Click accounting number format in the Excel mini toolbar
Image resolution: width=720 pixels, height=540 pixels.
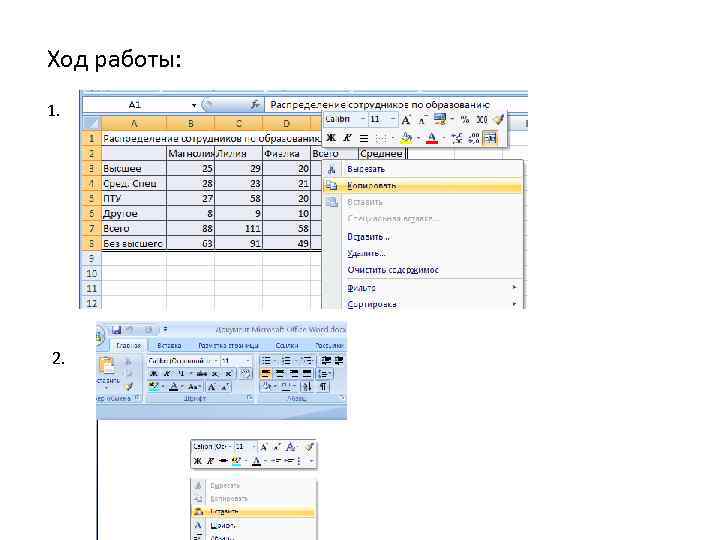pos(439,120)
